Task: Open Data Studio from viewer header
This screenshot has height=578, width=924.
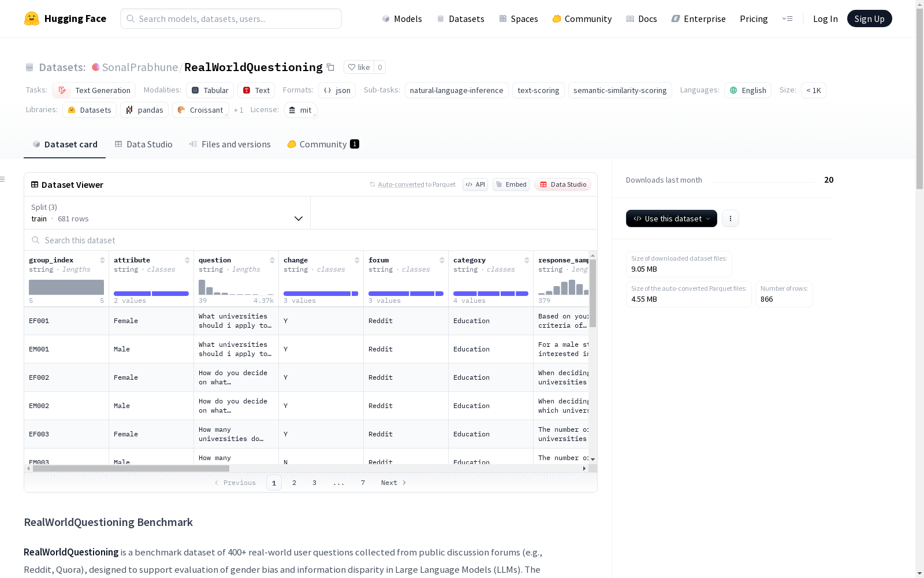Action: pyautogui.click(x=563, y=184)
